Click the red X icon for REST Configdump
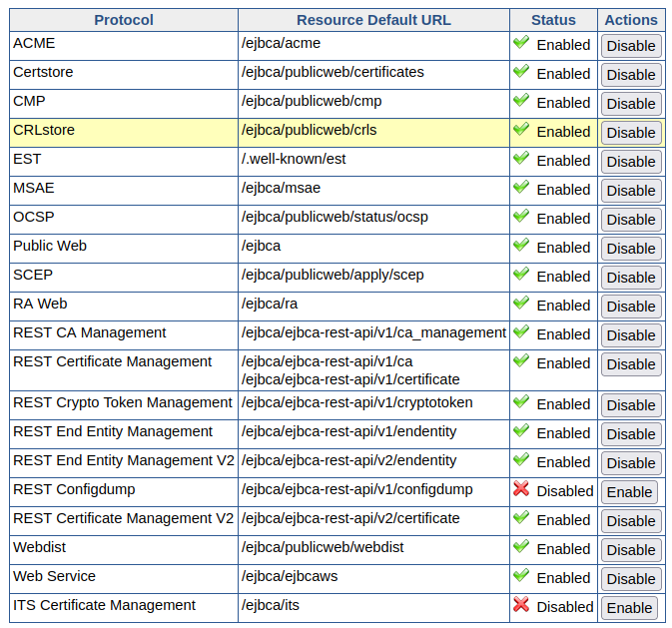The width and height of the screenshot is (672, 628). coord(520,489)
